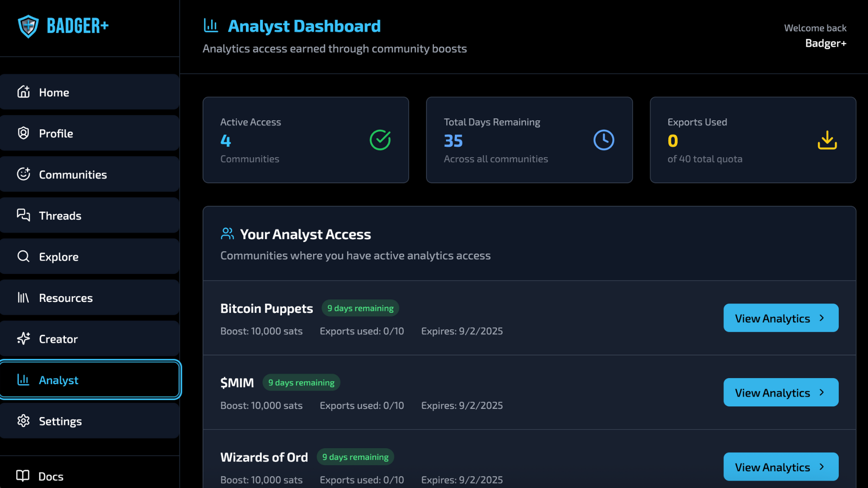Click the Settings gear icon
Screen dimensions: 868x488
tap(23, 421)
